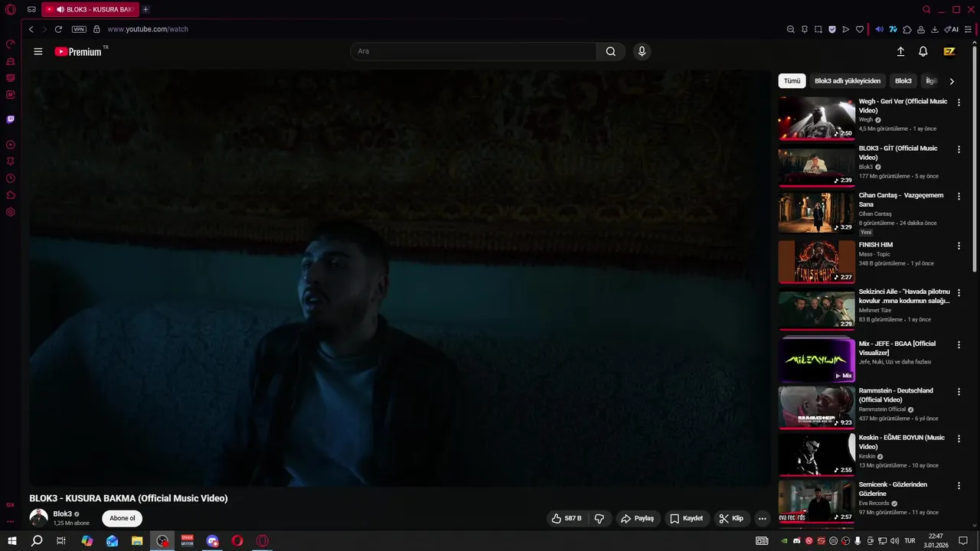Dislike the video thumbs down
This screenshot has width=980, height=551.
599,518
